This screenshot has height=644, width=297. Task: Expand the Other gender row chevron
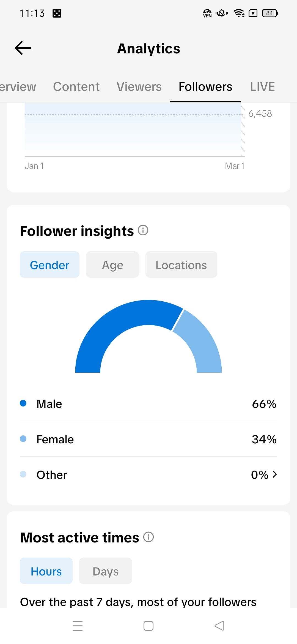click(x=274, y=474)
